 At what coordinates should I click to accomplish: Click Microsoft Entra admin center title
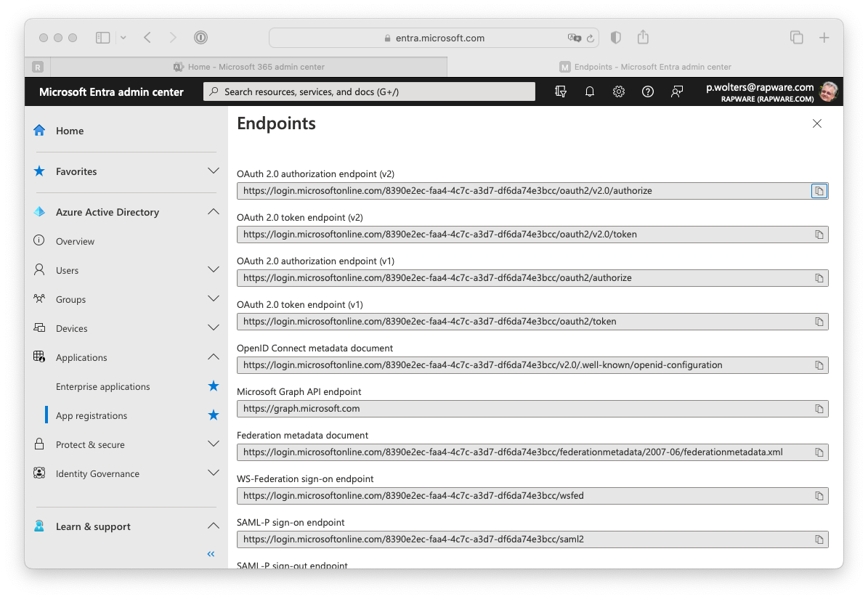tap(111, 91)
